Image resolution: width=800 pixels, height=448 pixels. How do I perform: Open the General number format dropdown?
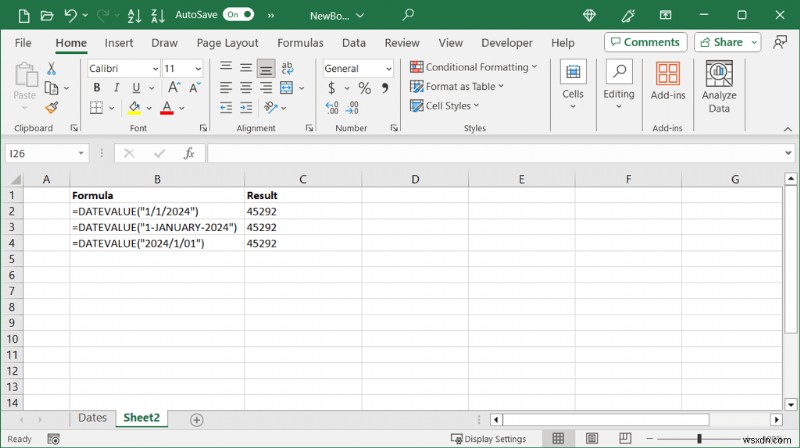(x=388, y=68)
